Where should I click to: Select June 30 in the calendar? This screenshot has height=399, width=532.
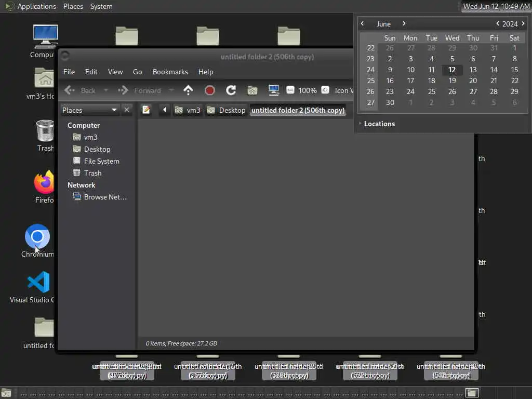[x=390, y=102]
